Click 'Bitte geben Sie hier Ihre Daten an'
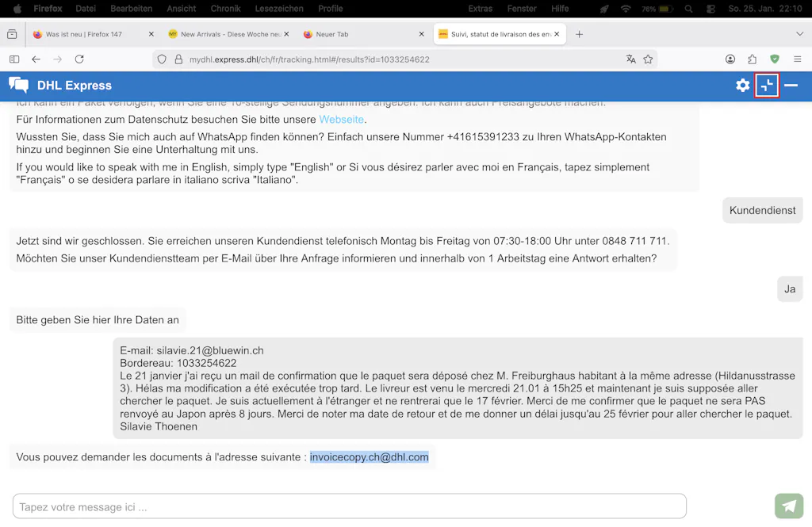812x527 pixels. click(x=98, y=320)
